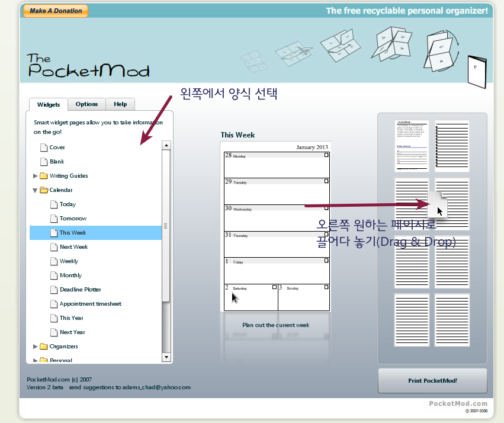Expand the Organizers folder
The width and height of the screenshot is (504, 423).
tap(35, 347)
